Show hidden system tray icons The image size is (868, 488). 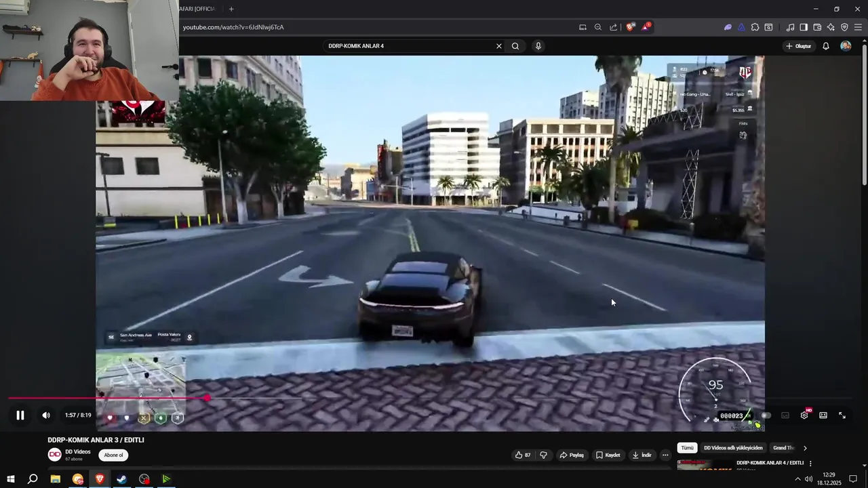point(797,479)
